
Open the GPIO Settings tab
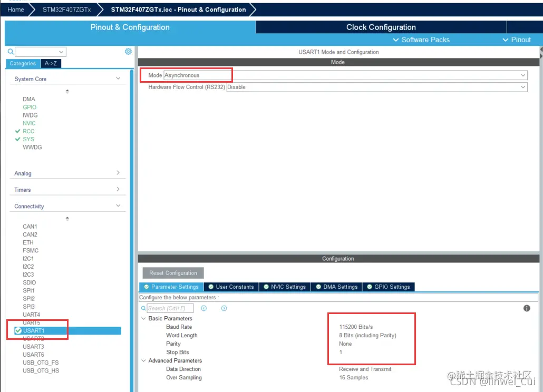[x=388, y=287]
